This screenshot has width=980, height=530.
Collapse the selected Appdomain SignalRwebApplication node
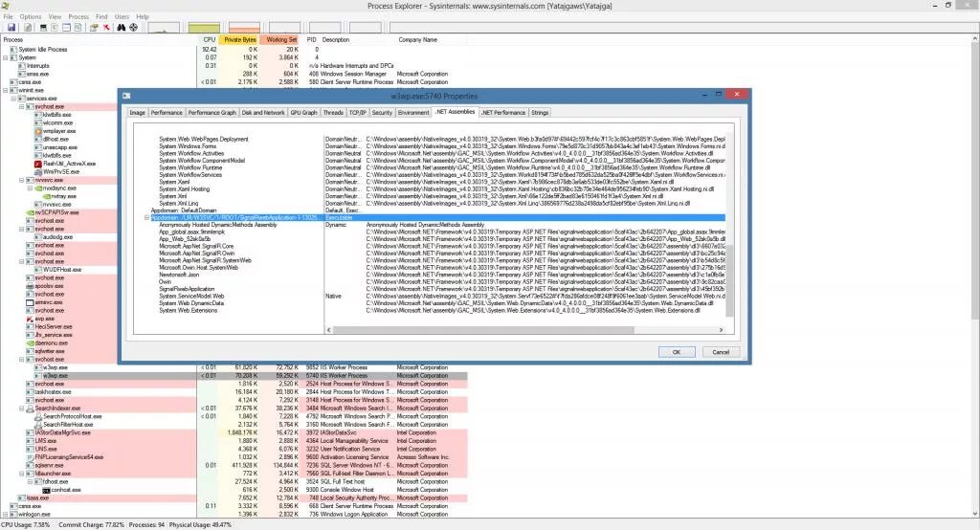click(x=146, y=218)
